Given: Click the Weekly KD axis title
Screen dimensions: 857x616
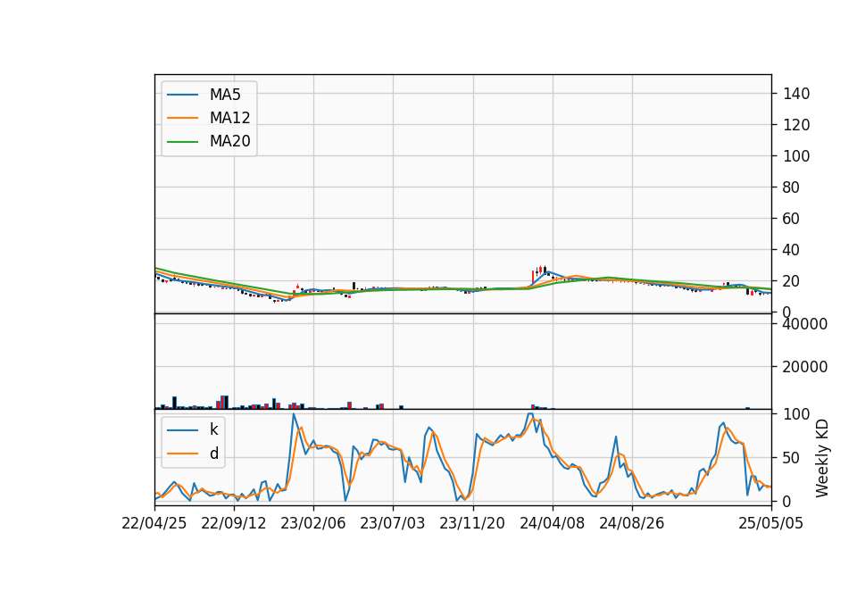Looking at the screenshot, I should pos(822,458).
